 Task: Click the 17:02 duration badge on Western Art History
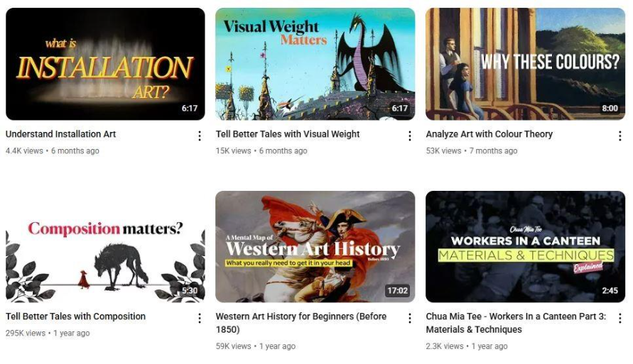397,290
